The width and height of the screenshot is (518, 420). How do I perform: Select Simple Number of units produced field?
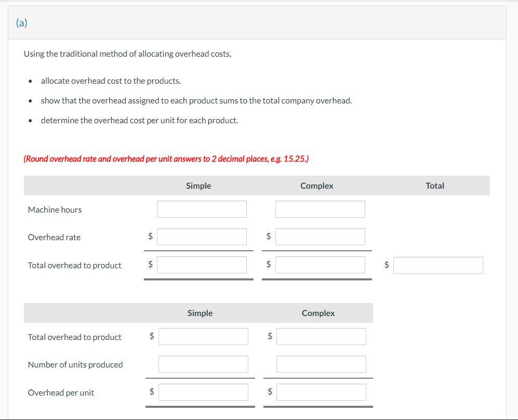[x=203, y=364]
